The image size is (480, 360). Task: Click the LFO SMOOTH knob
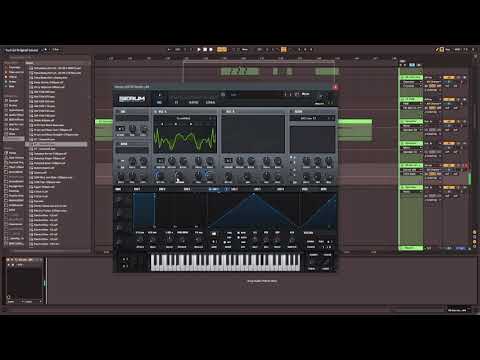(292, 240)
